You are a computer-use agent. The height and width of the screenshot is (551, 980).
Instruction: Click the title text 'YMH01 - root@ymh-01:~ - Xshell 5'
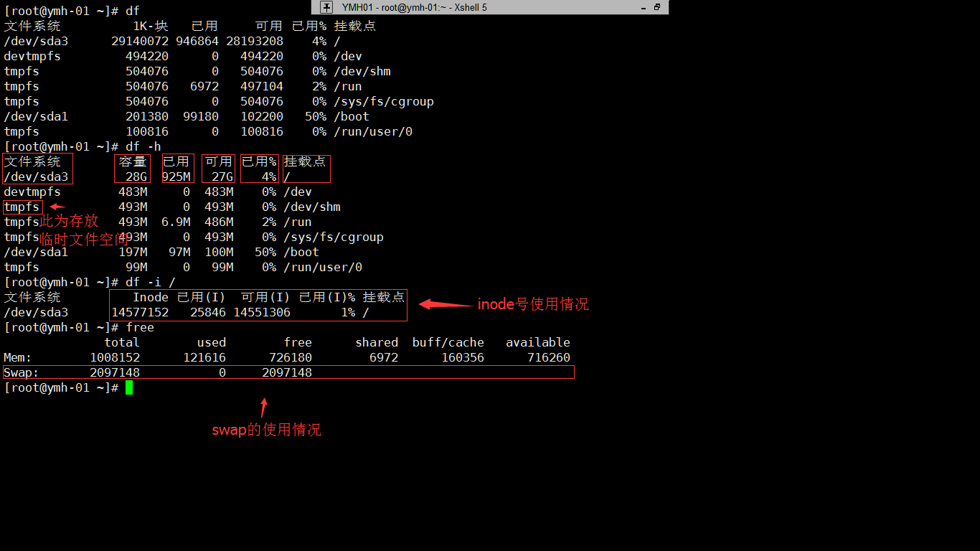click(x=414, y=7)
